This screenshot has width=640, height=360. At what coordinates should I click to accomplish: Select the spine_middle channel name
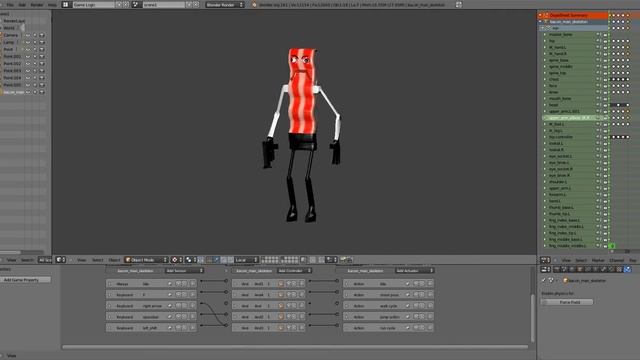(560, 67)
